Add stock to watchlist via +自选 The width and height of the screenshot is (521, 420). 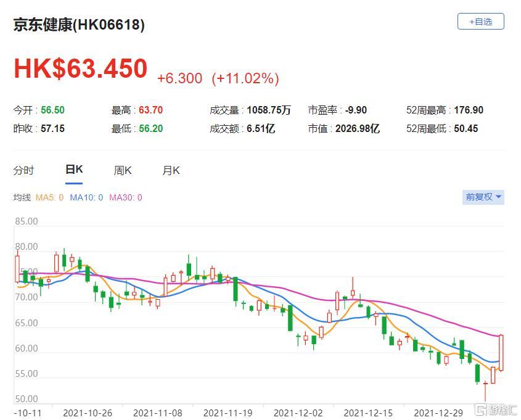point(480,22)
